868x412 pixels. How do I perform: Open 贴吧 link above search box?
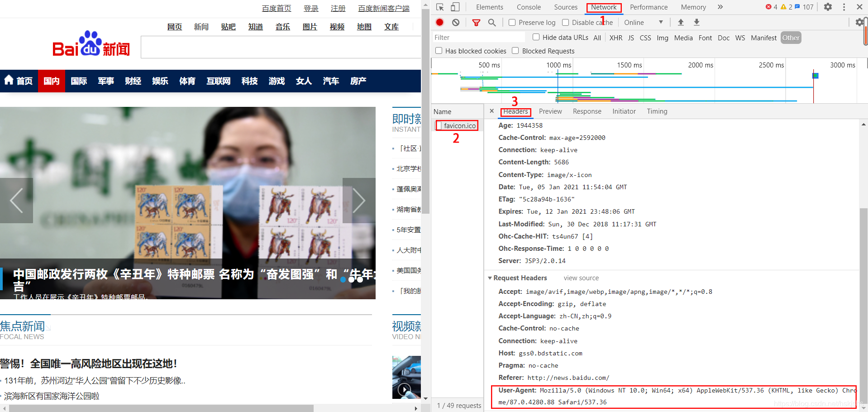[x=229, y=27]
